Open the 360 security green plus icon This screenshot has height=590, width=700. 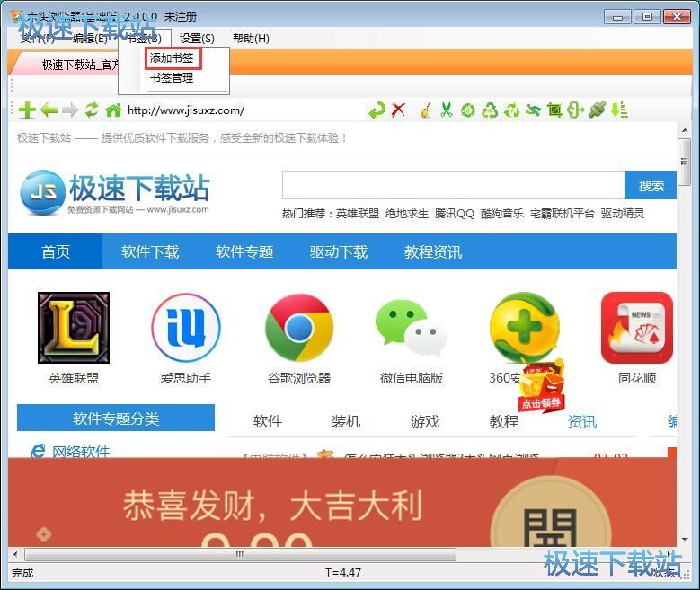click(524, 326)
